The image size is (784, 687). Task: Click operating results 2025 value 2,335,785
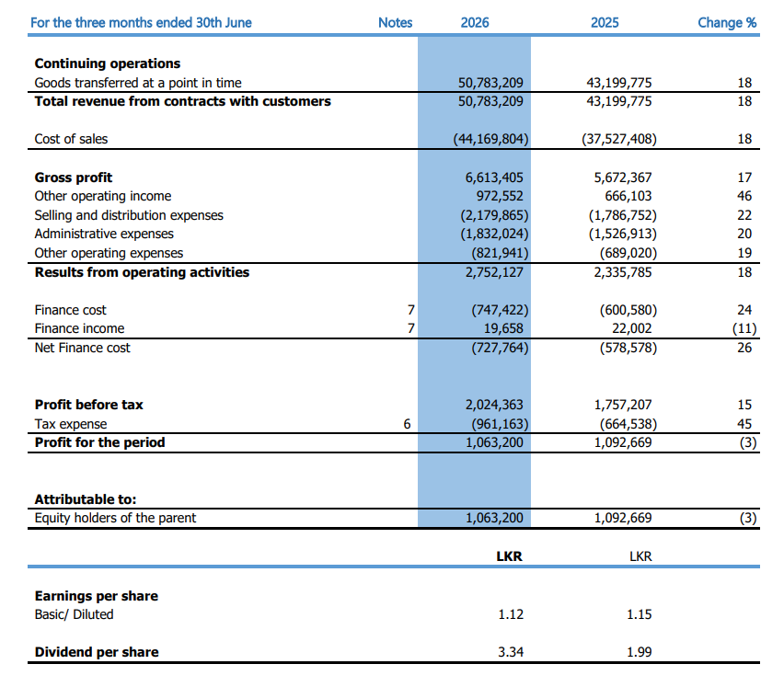coord(622,272)
